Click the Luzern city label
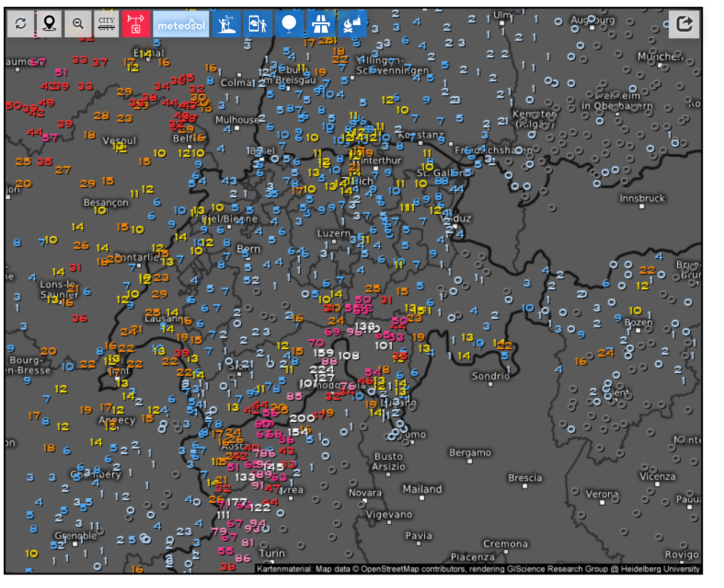Viewport: 724px width, 588px height. pos(333,233)
